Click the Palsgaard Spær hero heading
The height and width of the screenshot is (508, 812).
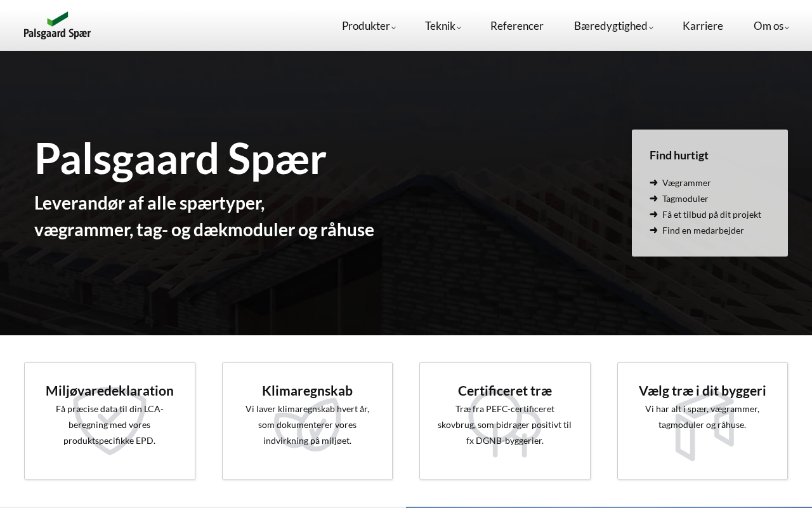(180, 158)
